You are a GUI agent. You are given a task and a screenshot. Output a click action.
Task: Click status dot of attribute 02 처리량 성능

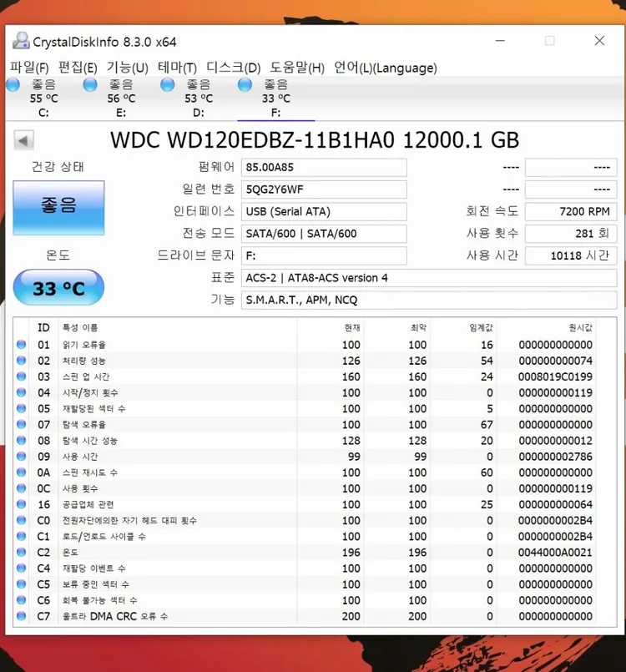[x=21, y=361]
